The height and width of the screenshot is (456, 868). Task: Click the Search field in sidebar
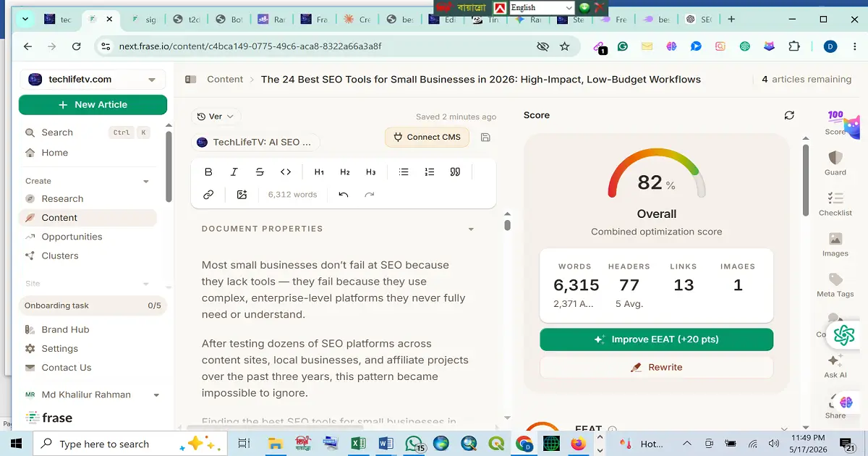point(87,132)
